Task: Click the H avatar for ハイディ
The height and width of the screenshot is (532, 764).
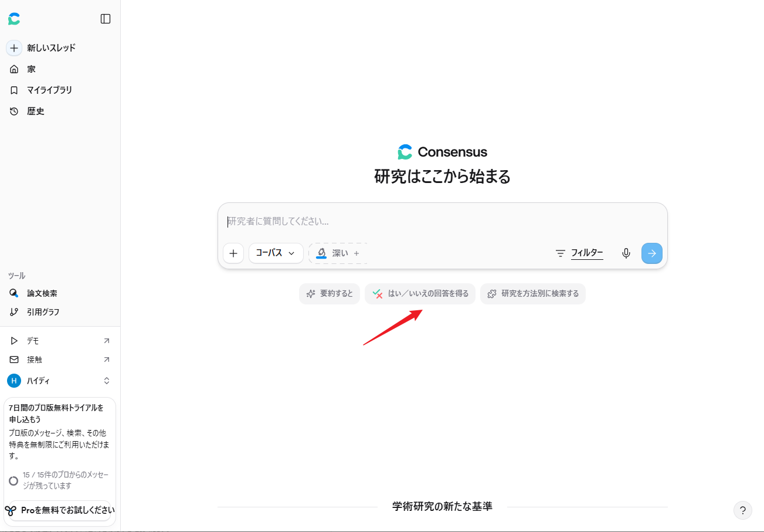Action: pos(14,381)
